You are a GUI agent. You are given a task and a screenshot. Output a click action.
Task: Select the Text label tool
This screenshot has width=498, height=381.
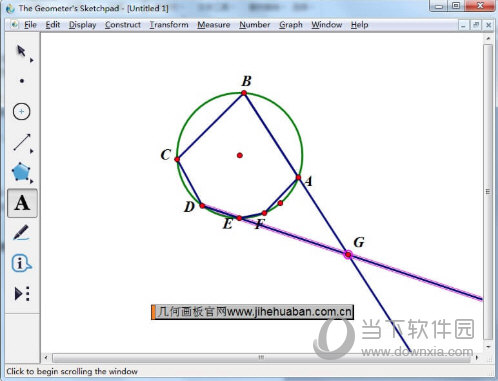coord(22,203)
